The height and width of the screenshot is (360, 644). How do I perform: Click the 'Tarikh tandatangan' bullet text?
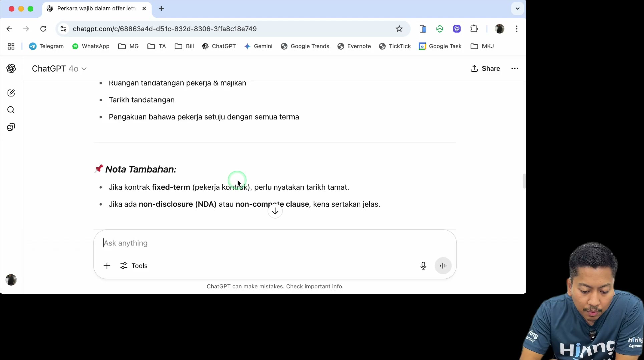[141, 100]
